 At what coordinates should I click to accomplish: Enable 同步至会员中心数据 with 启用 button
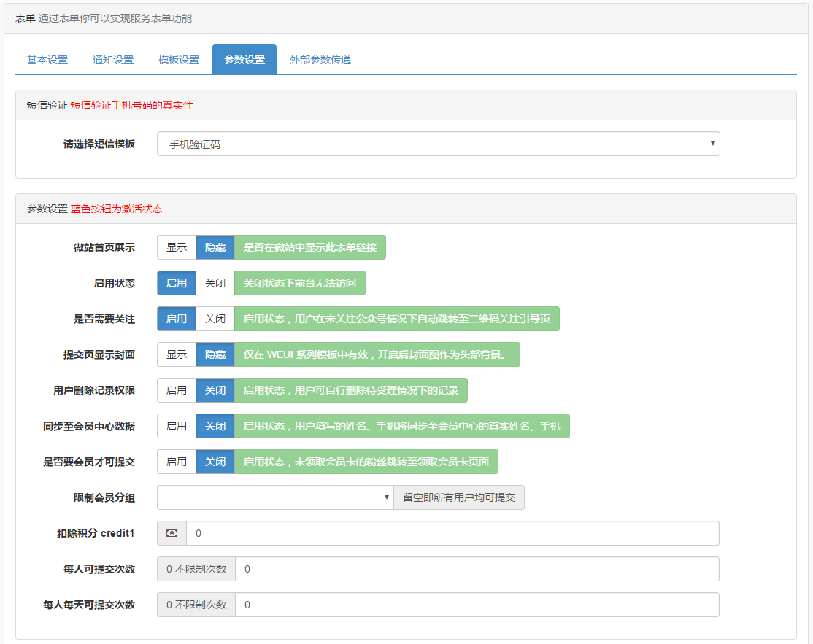pos(177,426)
